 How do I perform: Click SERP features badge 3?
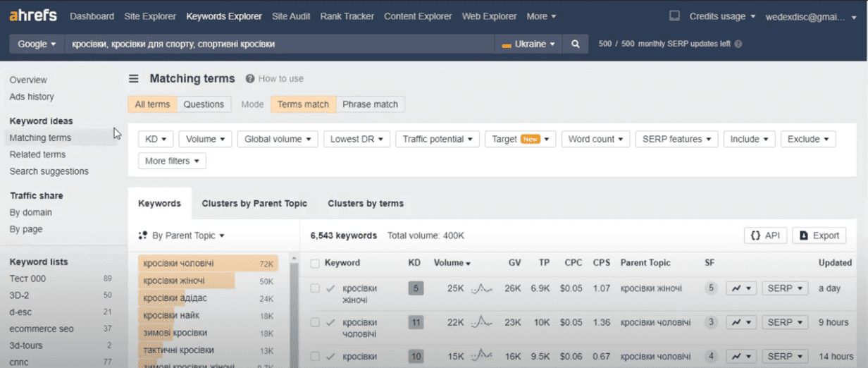click(x=712, y=322)
